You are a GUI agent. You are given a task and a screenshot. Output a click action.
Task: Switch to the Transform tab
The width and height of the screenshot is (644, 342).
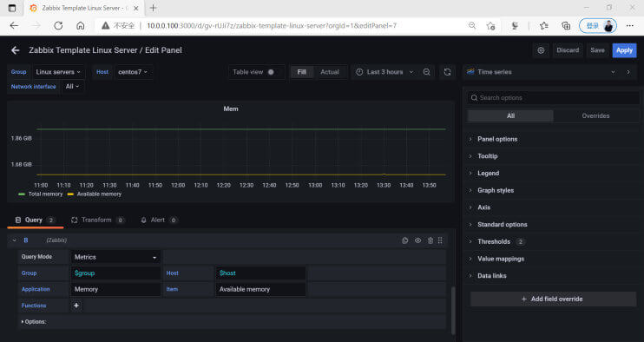(98, 220)
